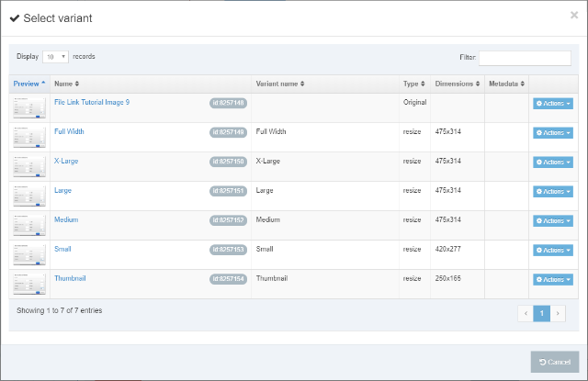Click the id:8257154 badge
Viewport: 588px width, 381px height.
228,279
